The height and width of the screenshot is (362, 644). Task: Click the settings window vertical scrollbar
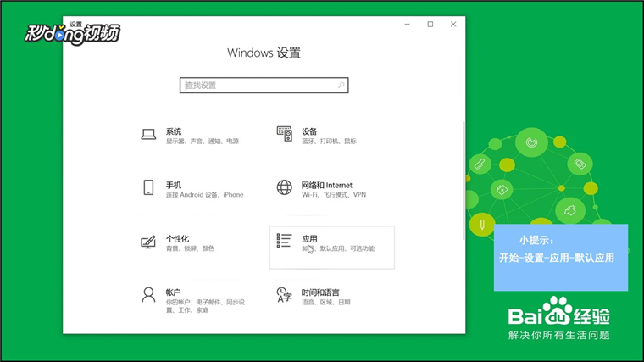tap(464, 181)
